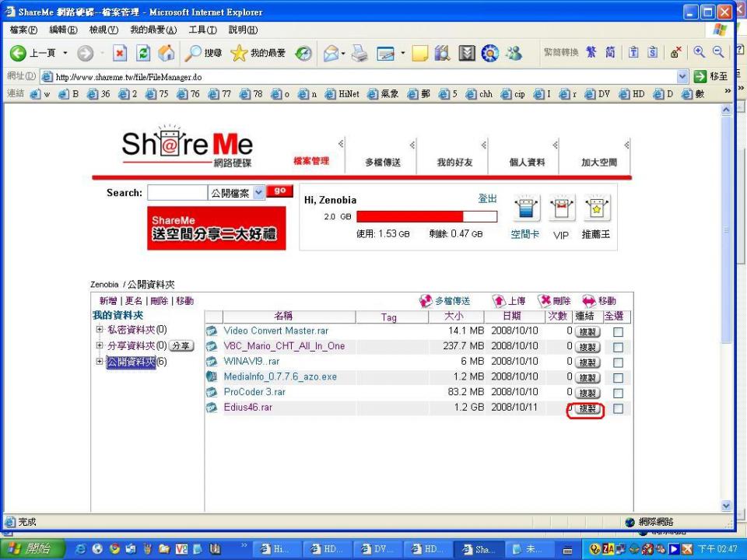Open the 檔案(F) menu
The width and height of the screenshot is (747, 560).
click(23, 30)
